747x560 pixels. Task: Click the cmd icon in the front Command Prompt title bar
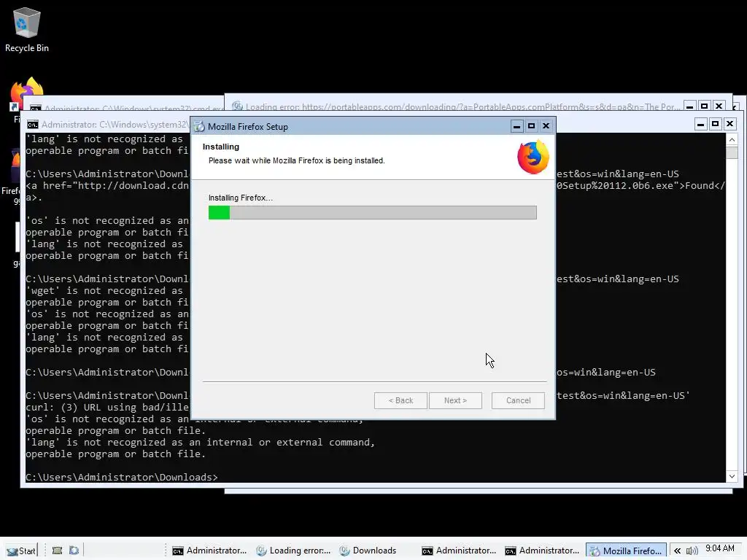pos(32,125)
